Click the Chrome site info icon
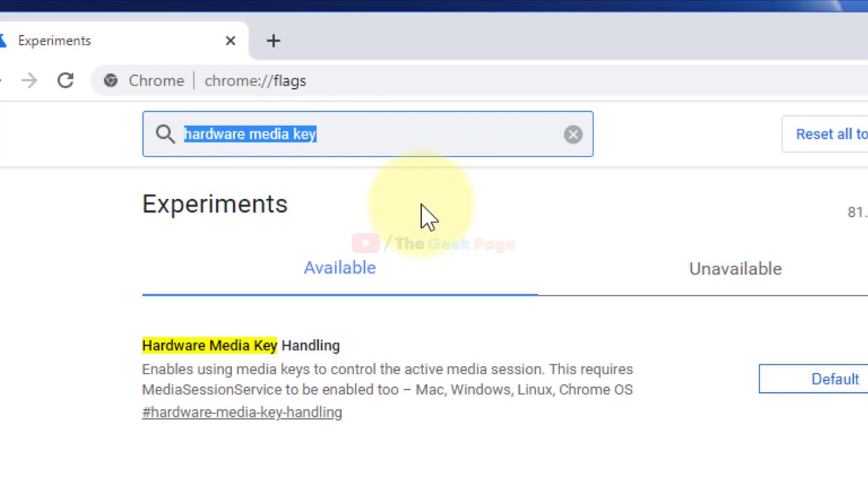 point(111,81)
